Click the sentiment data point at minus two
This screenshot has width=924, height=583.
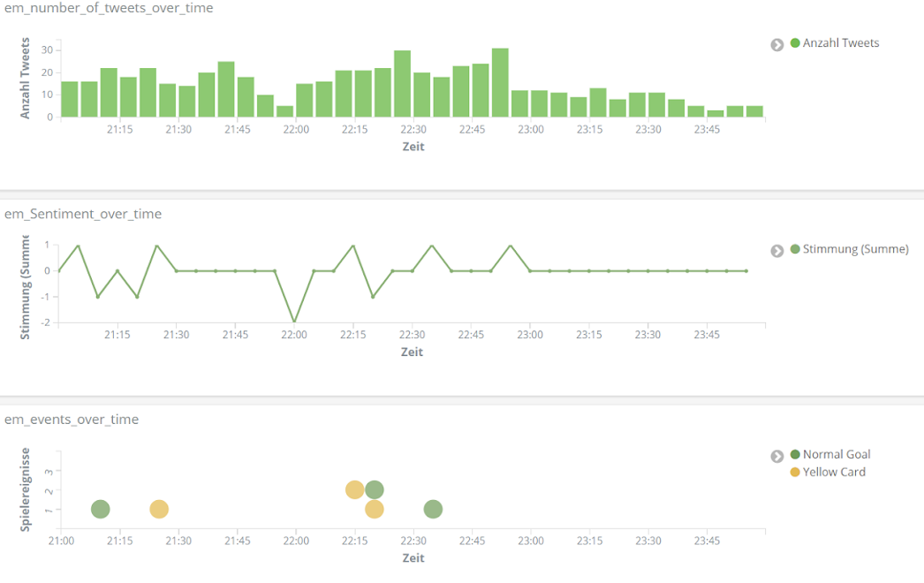click(294, 322)
